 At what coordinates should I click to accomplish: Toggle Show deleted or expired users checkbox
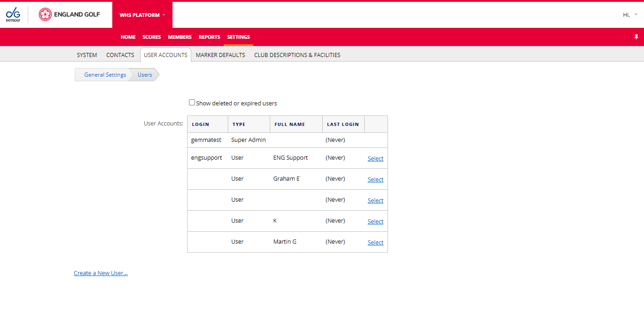pyautogui.click(x=192, y=103)
